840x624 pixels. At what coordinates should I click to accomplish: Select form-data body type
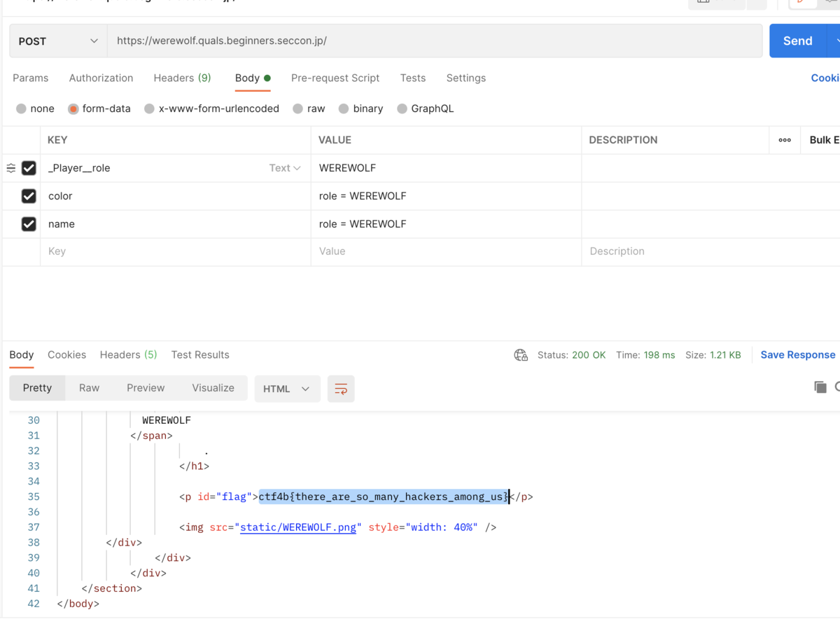pos(73,109)
